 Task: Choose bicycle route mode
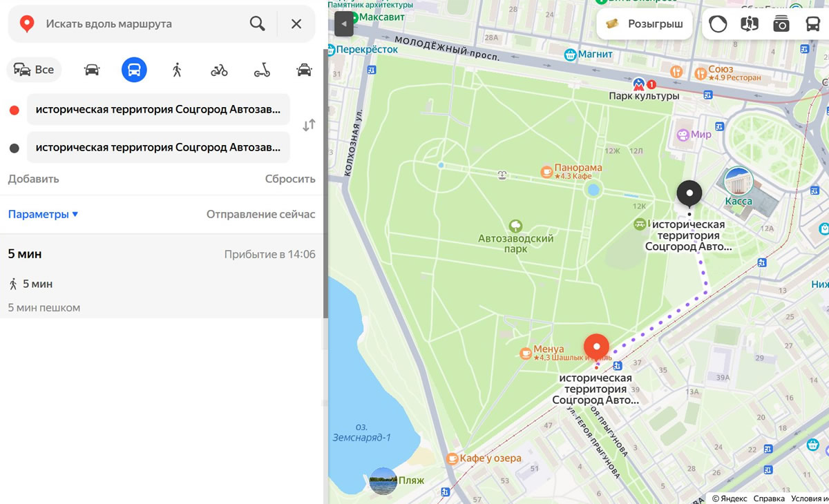(219, 70)
